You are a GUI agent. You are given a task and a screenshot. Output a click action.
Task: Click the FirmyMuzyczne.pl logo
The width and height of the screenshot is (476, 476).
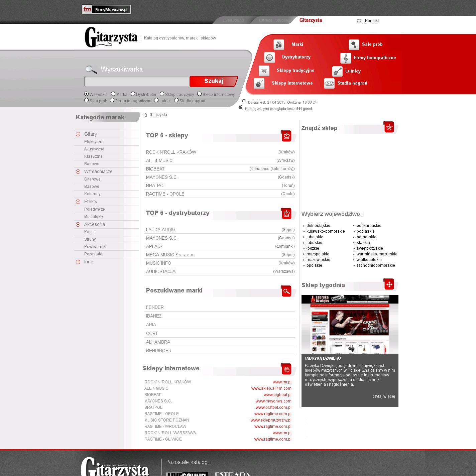click(107, 9)
